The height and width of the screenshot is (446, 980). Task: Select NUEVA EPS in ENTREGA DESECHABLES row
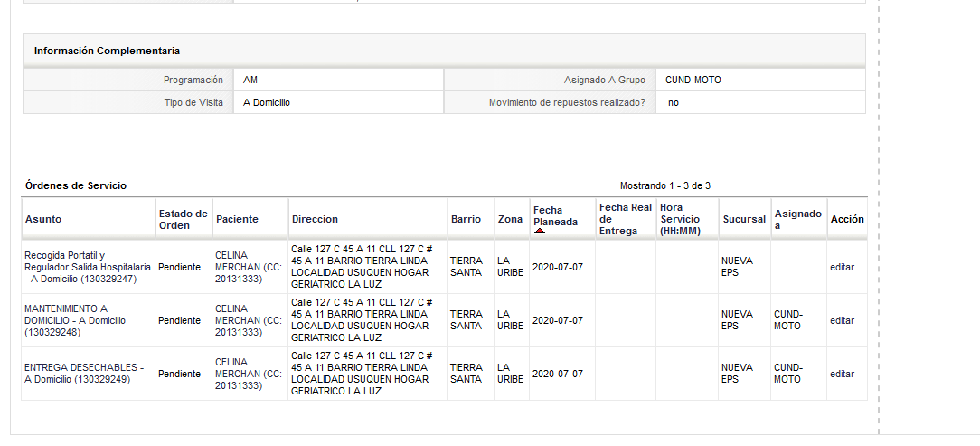point(737,374)
